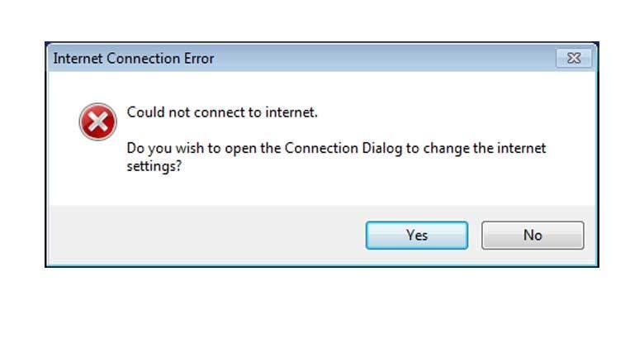This screenshot has width=644, height=362.
Task: Click the red error X icon
Action: coord(97,123)
